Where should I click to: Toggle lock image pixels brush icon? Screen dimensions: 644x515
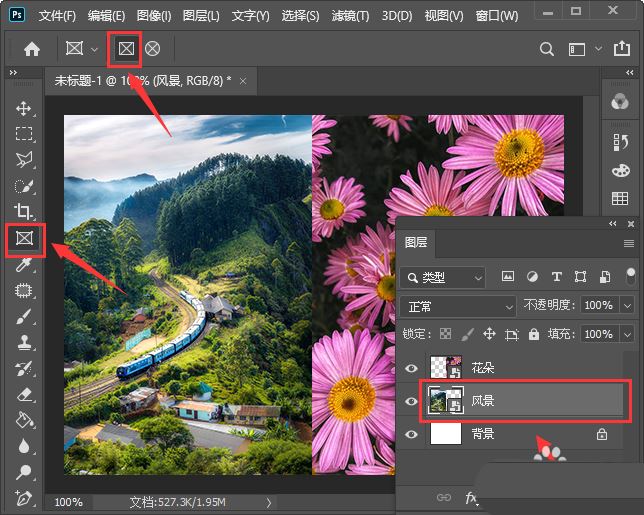click(x=467, y=334)
